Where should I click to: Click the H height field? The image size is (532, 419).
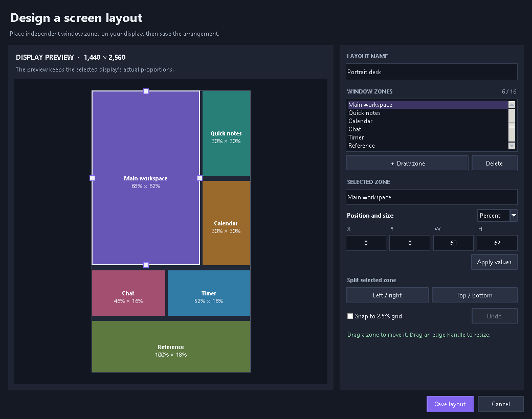(x=497, y=243)
